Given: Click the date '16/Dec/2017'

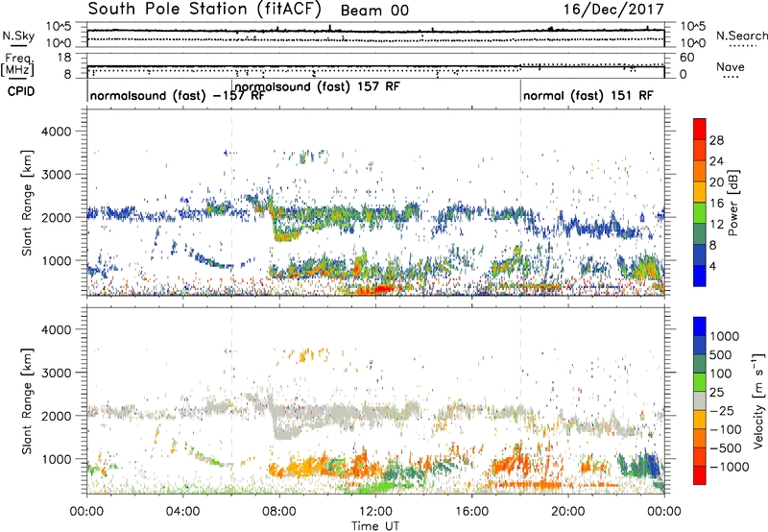Looking at the screenshot, I should 613,9.
